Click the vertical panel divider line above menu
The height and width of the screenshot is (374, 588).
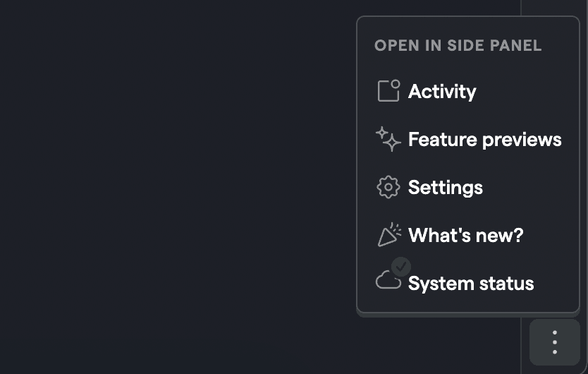point(521,8)
